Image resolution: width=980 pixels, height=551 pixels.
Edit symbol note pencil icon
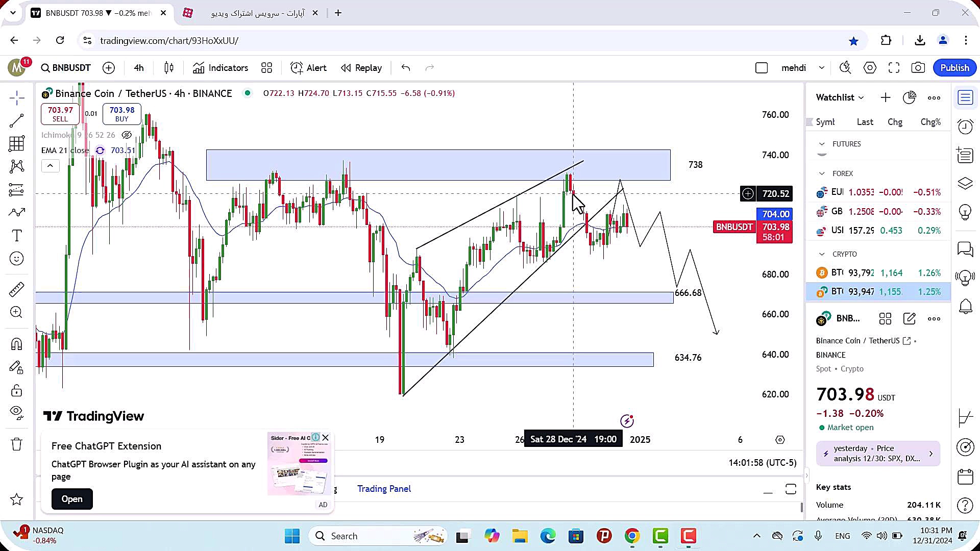[x=910, y=319]
